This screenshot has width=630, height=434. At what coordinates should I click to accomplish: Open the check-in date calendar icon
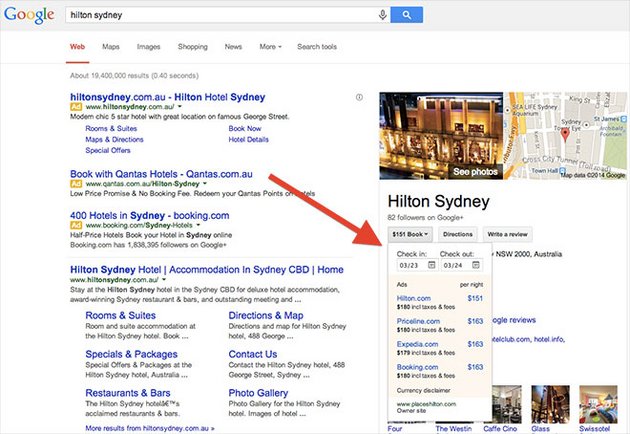pos(430,265)
